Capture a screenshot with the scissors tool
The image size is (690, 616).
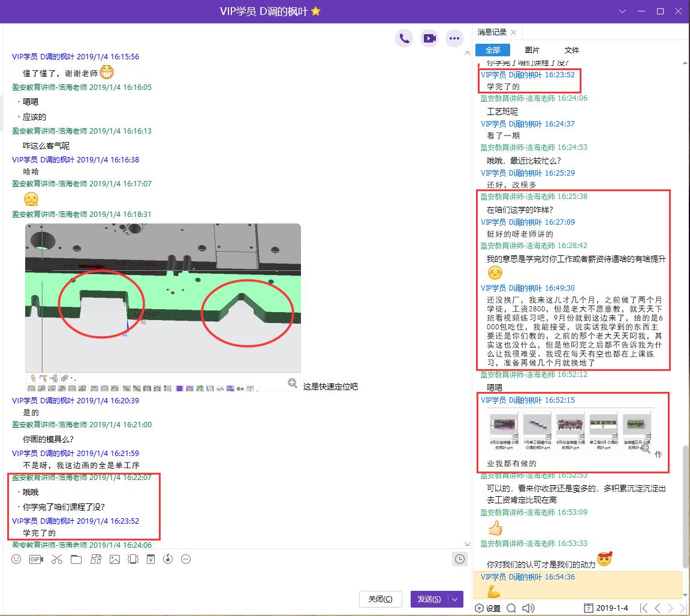(57, 559)
